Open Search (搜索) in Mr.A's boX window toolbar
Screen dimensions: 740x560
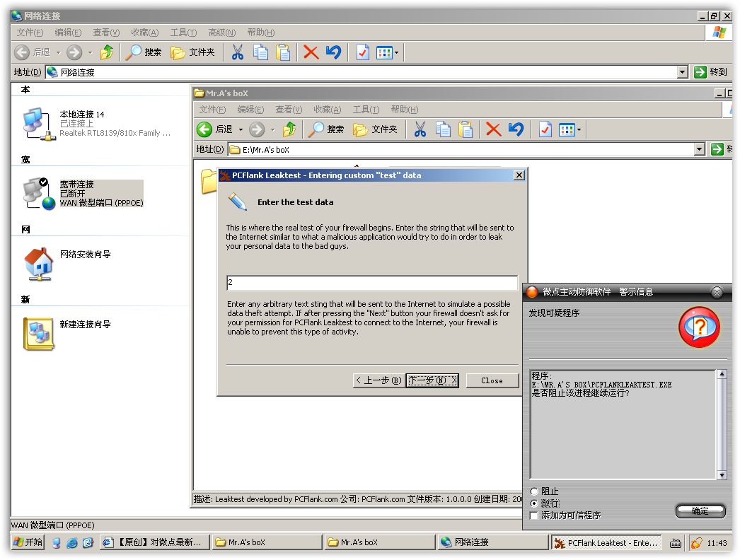(326, 129)
